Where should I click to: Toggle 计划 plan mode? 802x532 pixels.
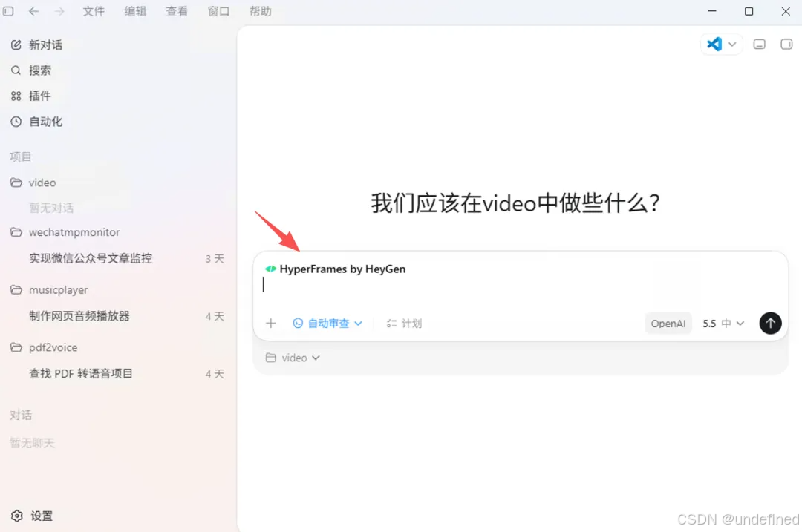tap(404, 324)
